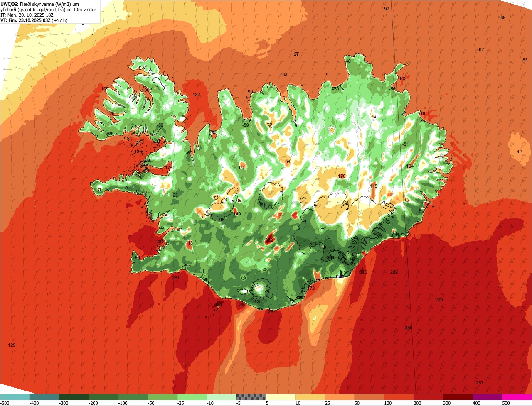Click the ocean value 261
The width and height of the screenshot is (532, 406).
(176, 278)
